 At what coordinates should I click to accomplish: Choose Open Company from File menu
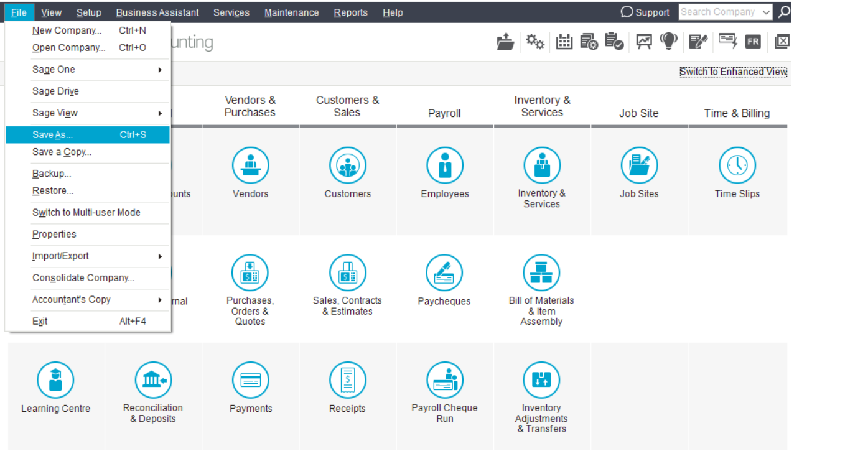(88, 48)
